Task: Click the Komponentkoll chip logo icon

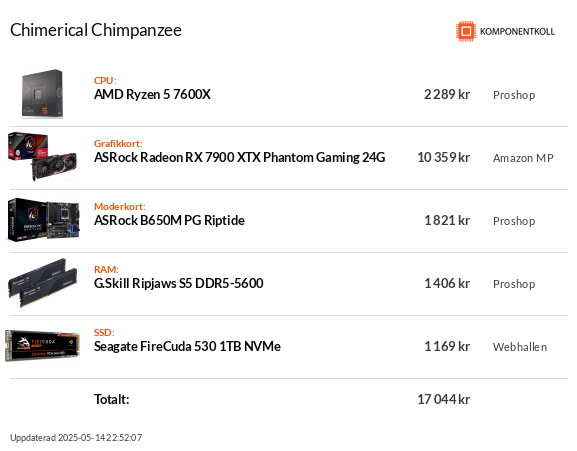Action: tap(466, 31)
